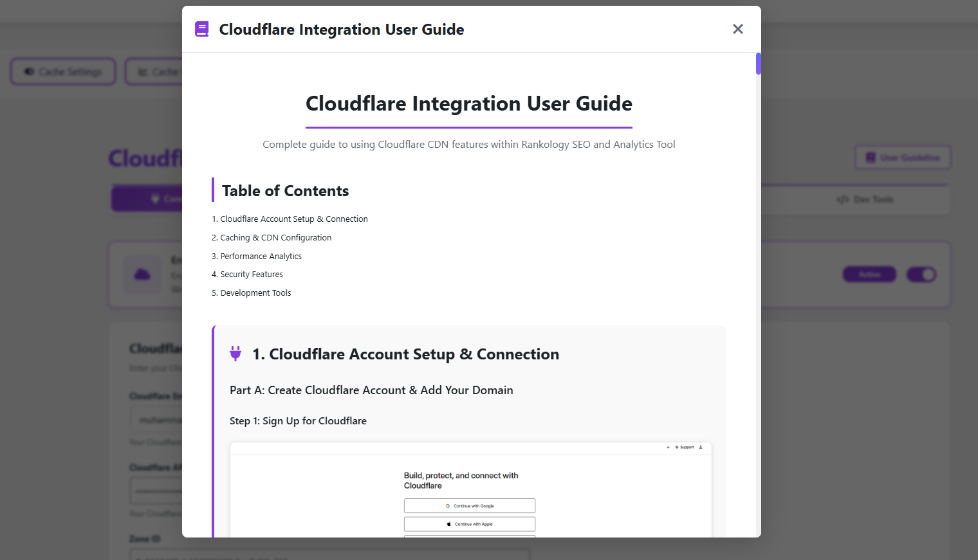978x560 pixels.
Task: Open the Cloudflare sign-up screenshot thumbnail
Action: [x=471, y=489]
